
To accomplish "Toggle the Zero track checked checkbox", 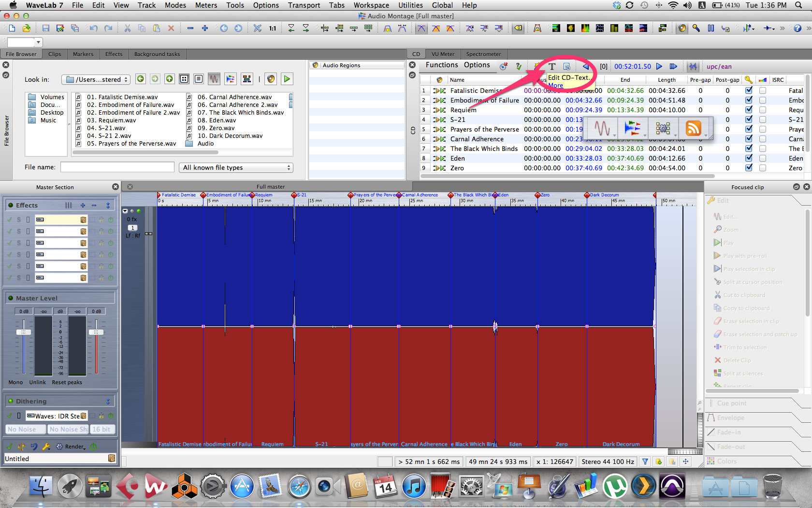I will point(749,168).
